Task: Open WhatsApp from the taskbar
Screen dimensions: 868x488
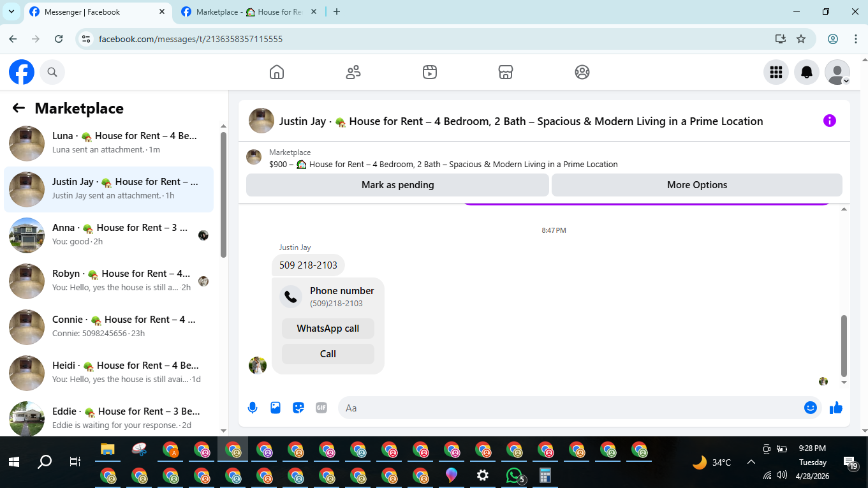Action: tap(514, 475)
